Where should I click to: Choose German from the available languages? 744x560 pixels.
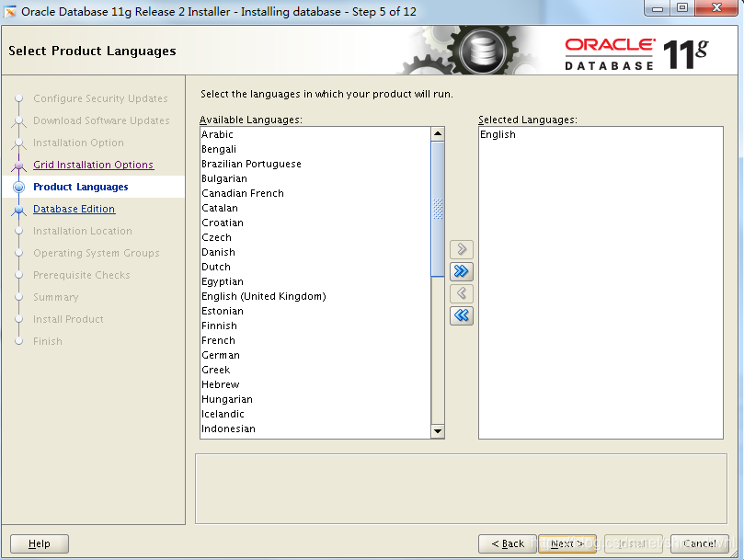pyautogui.click(x=221, y=355)
